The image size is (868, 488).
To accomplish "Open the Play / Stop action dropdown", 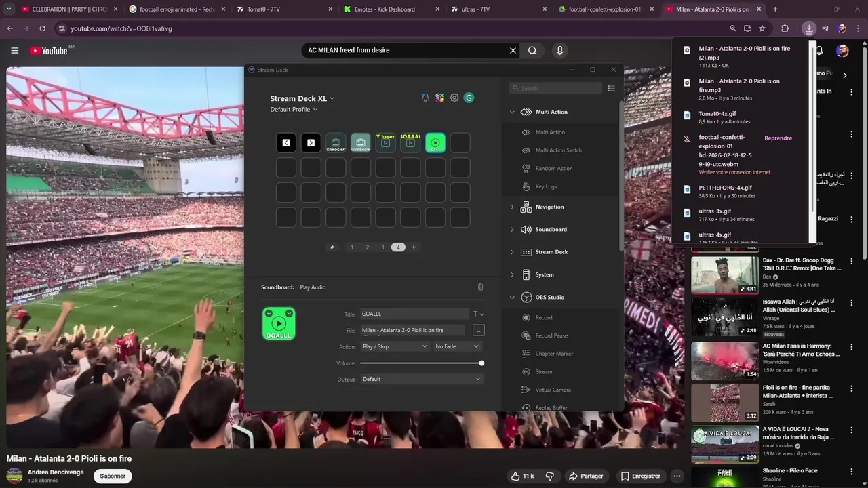I will click(395, 346).
